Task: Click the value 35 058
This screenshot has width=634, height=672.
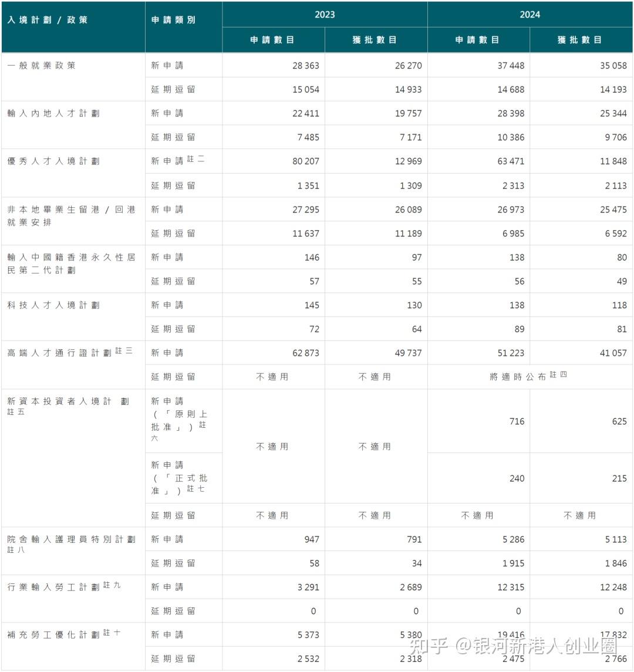Action: pyautogui.click(x=613, y=66)
